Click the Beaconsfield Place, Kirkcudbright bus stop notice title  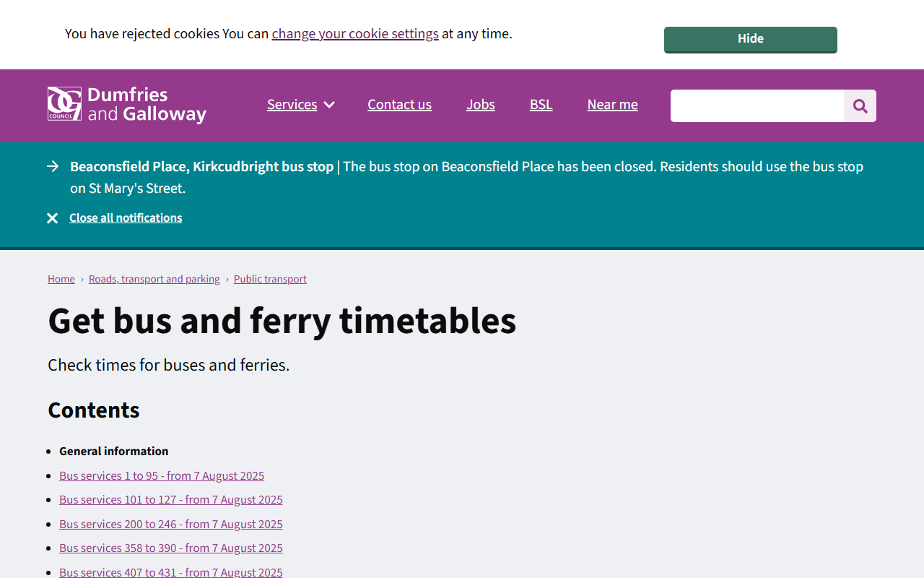point(202,167)
